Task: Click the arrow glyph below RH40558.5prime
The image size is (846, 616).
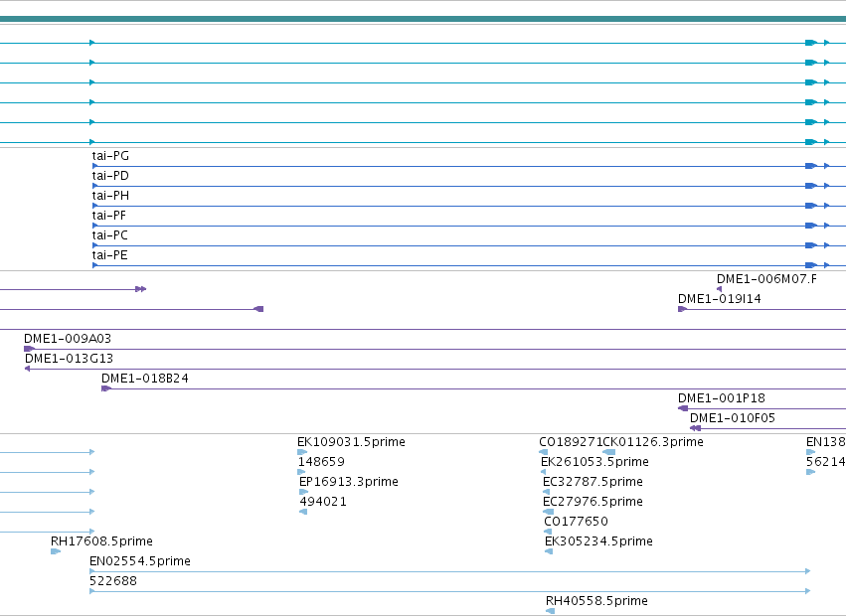Action: (x=550, y=611)
